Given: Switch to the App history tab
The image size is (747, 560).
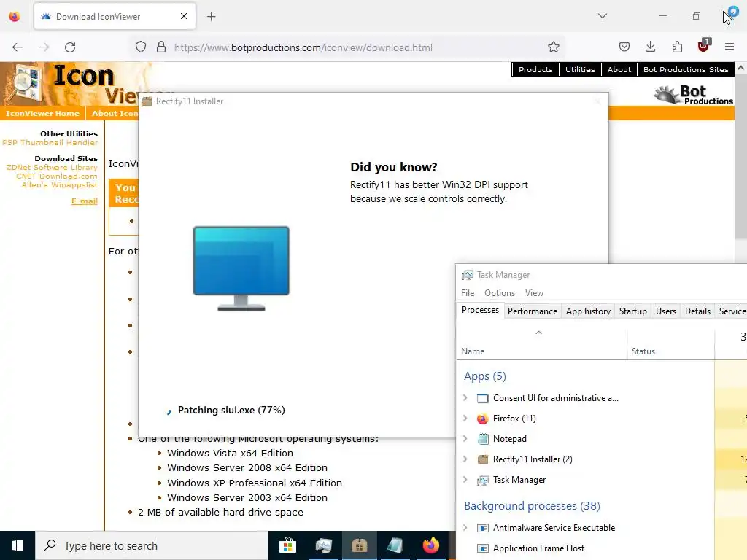Looking at the screenshot, I should pyautogui.click(x=589, y=311).
